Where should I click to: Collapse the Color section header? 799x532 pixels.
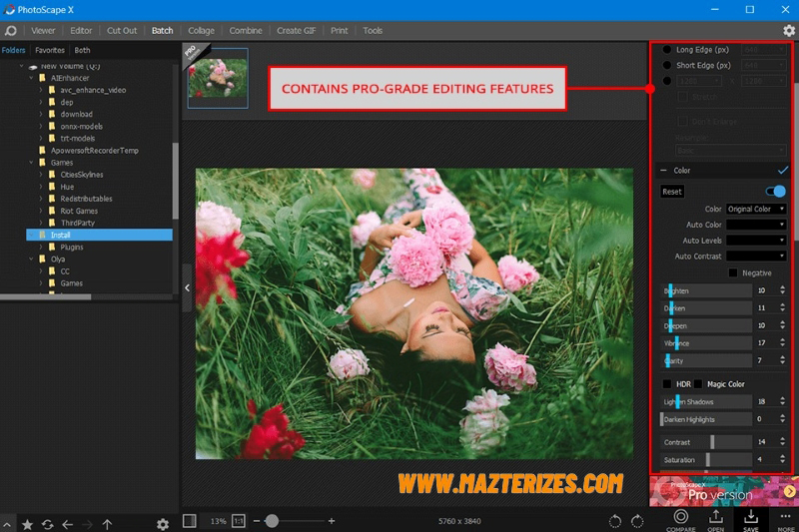click(663, 170)
